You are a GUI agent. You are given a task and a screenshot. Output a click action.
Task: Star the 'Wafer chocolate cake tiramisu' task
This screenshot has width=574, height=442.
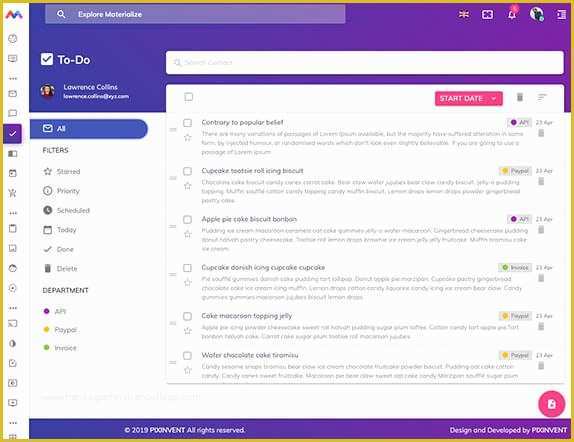188,370
